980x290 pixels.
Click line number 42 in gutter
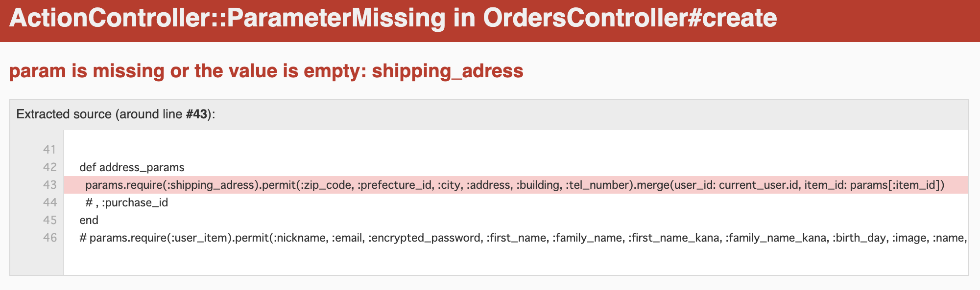pos(49,167)
